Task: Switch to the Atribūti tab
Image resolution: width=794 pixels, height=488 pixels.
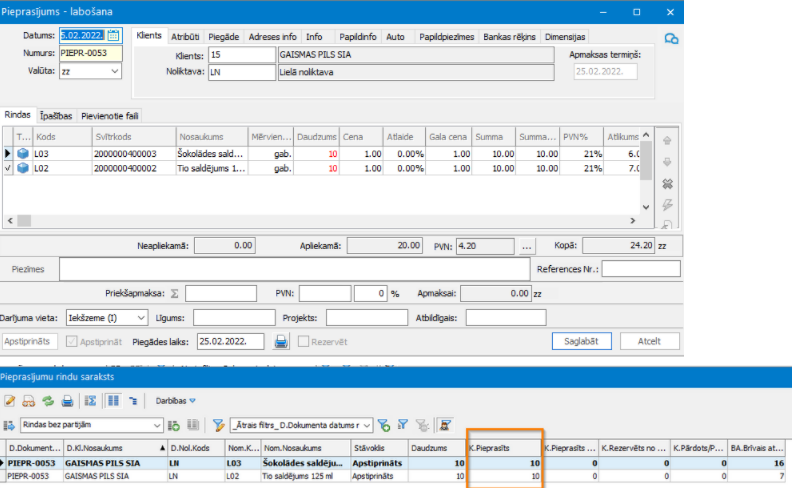Action: (185, 36)
